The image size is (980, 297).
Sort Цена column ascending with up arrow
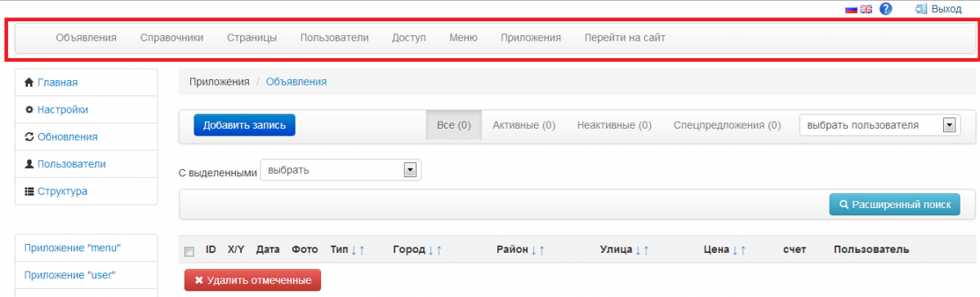742,250
